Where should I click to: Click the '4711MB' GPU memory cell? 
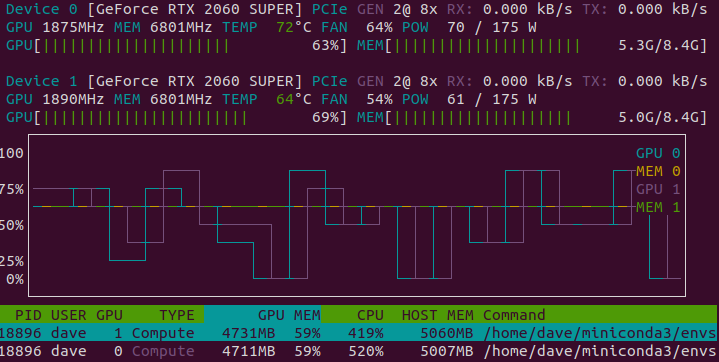[x=249, y=351]
